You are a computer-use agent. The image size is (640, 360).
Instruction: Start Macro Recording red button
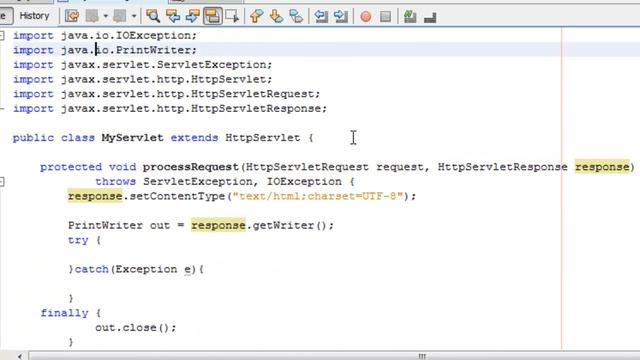[x=366, y=16]
